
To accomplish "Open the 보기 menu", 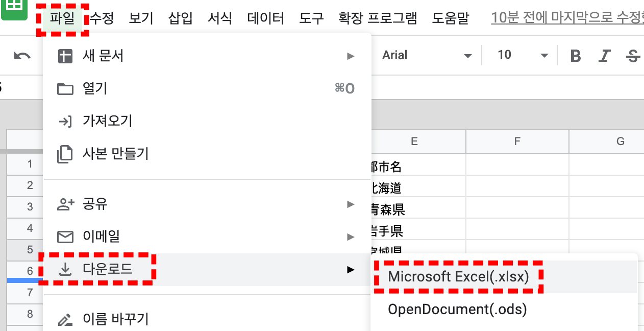I will 141,19.
